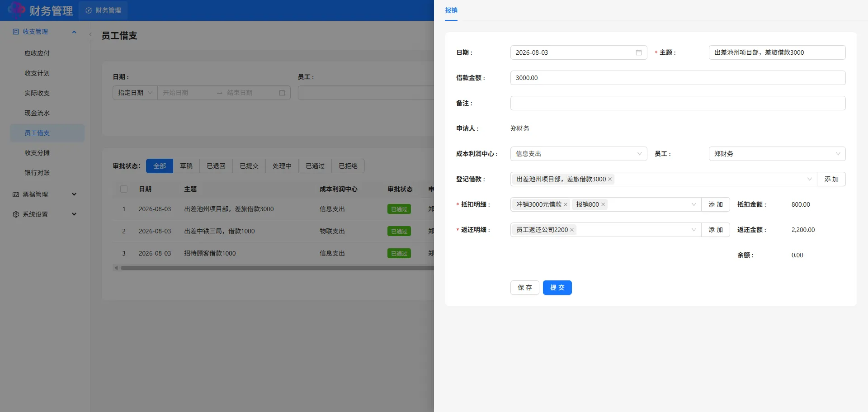The height and width of the screenshot is (412, 868).
Task: Click the 借款金额 field showing 3000.00
Action: pyautogui.click(x=678, y=78)
